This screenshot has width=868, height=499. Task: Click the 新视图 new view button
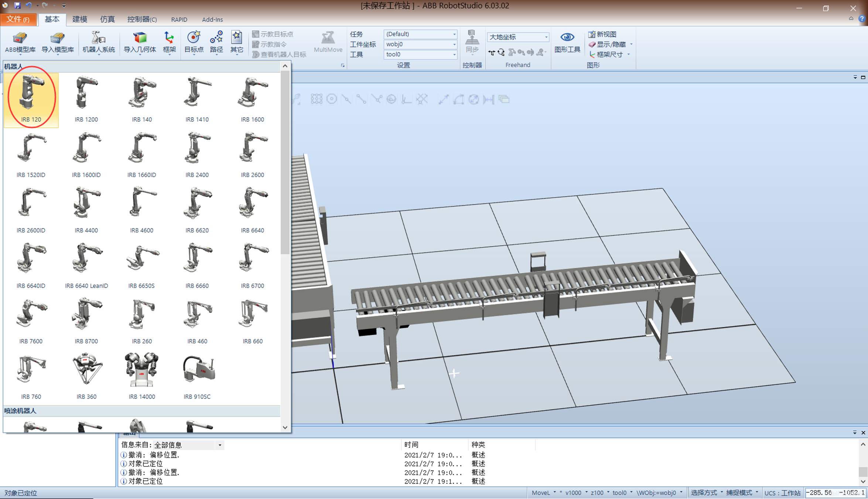[x=603, y=34]
